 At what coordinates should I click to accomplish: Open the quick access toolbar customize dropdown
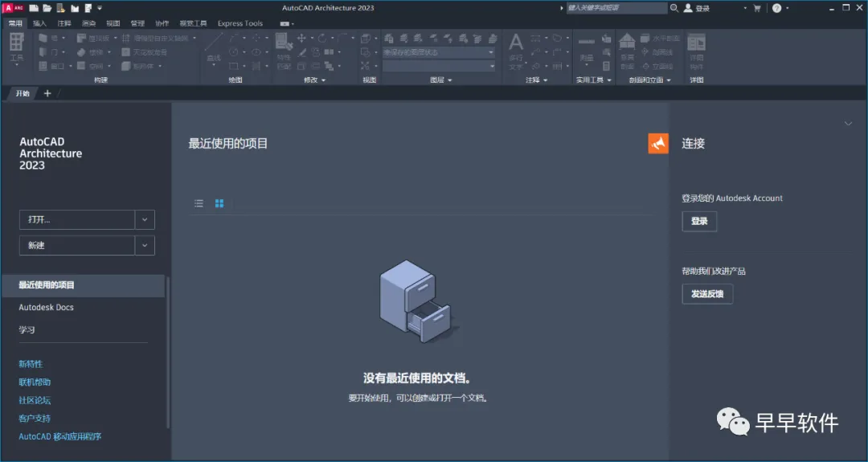click(x=100, y=8)
